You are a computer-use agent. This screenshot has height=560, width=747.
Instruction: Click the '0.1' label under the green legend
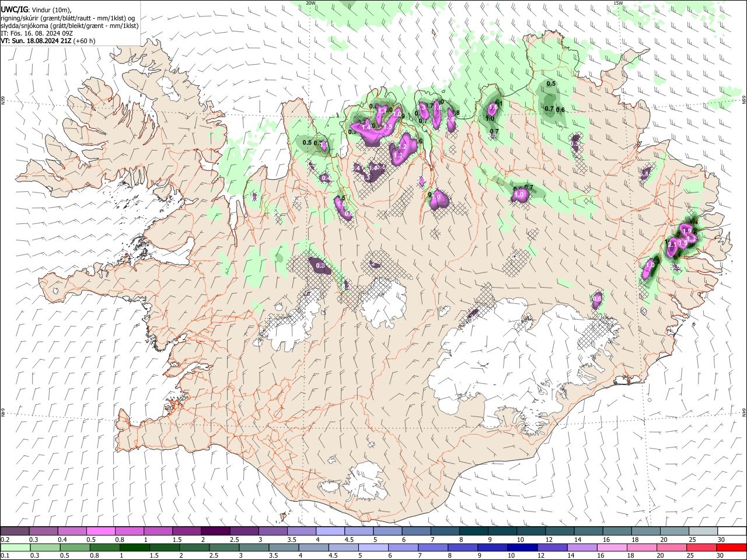pos(5,556)
